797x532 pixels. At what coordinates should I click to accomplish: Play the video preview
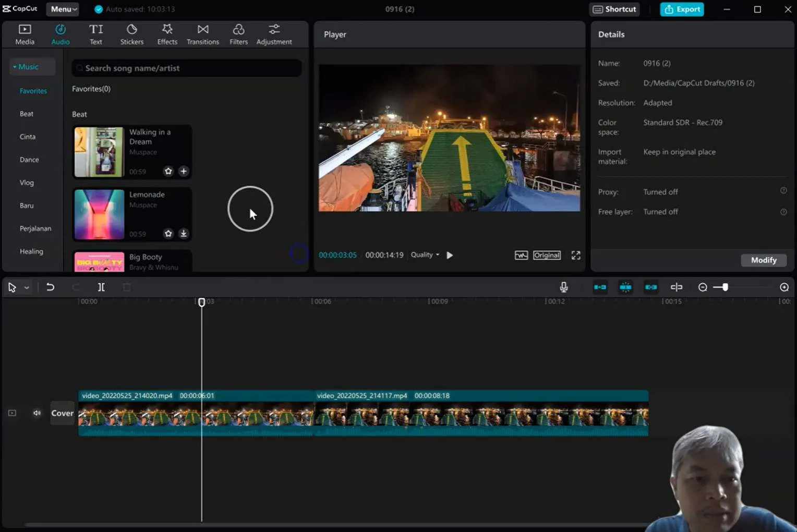click(x=450, y=255)
